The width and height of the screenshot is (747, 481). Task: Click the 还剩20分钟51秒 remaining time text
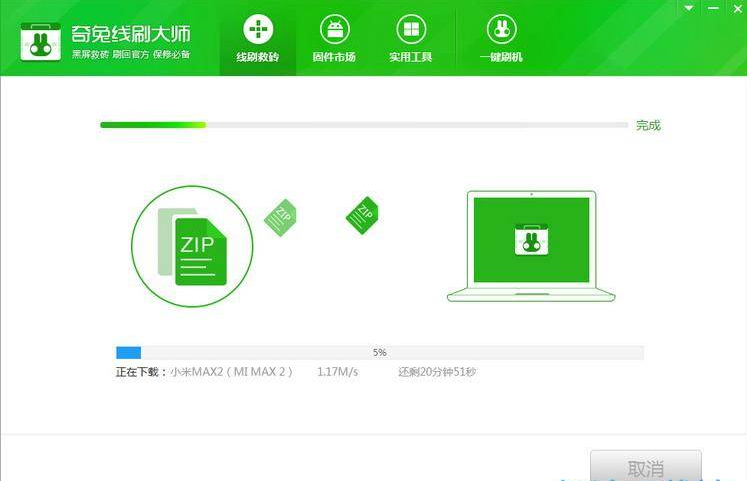point(437,372)
